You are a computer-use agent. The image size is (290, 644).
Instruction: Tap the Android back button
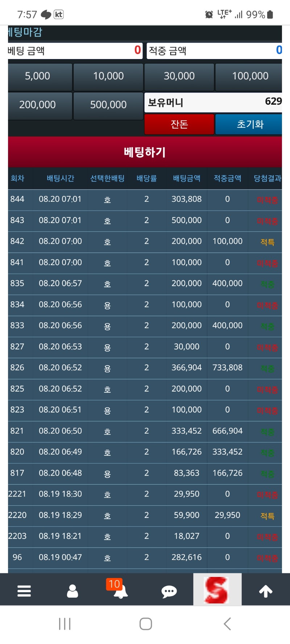point(227,624)
